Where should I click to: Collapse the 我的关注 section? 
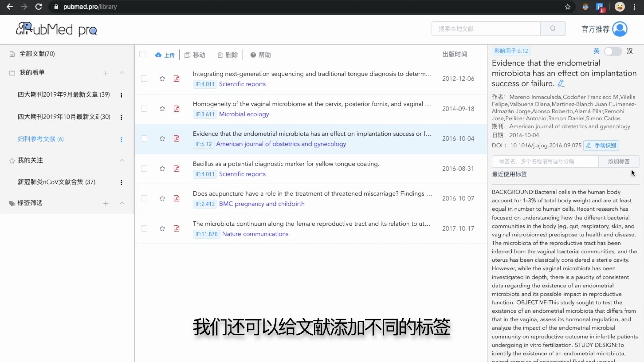point(122,160)
